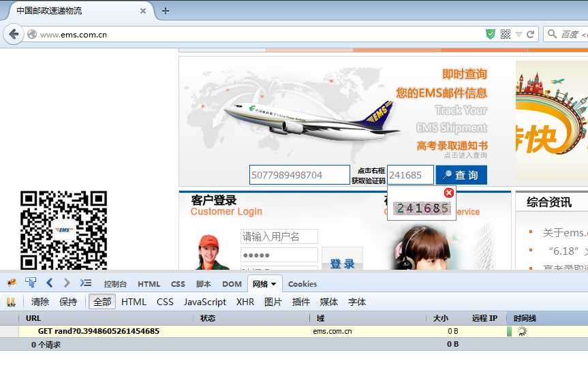Viewport: 588px width, 391px height.
Task: Reload the page with refresh icon
Action: click(x=530, y=35)
